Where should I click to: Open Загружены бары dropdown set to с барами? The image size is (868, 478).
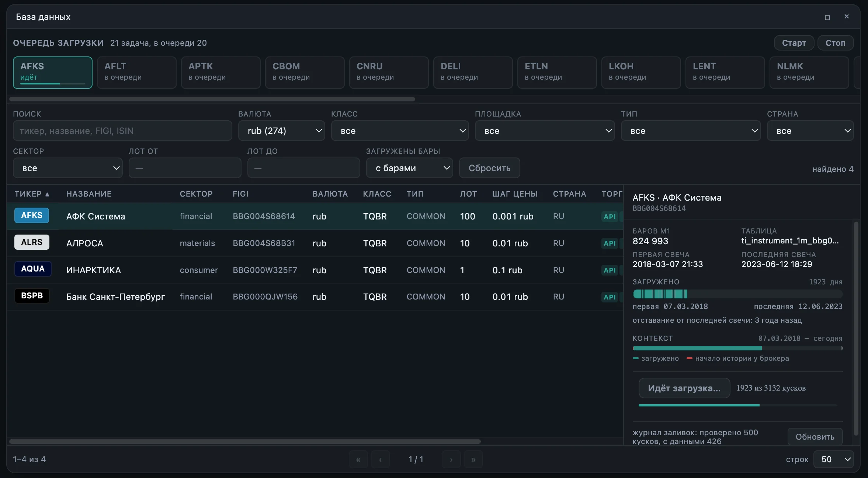tap(410, 168)
